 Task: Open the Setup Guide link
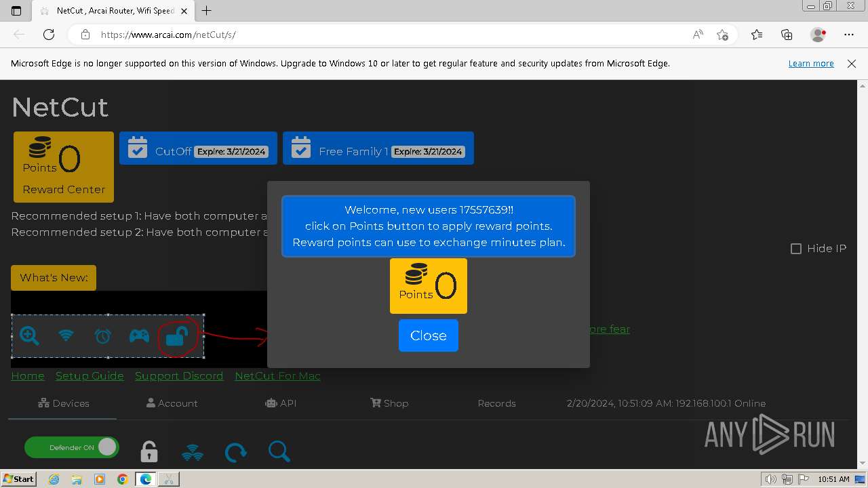point(90,375)
